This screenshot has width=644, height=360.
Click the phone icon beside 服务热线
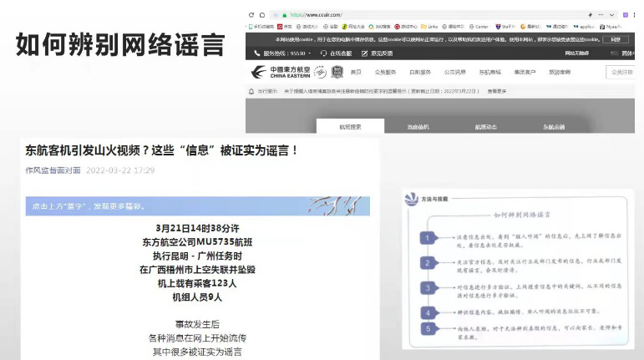pos(254,53)
